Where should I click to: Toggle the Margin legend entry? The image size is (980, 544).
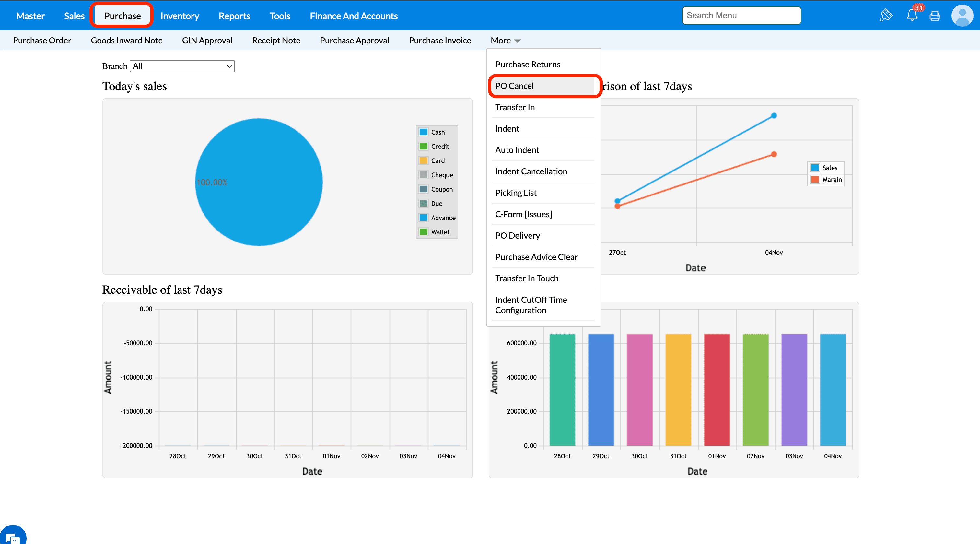click(832, 180)
